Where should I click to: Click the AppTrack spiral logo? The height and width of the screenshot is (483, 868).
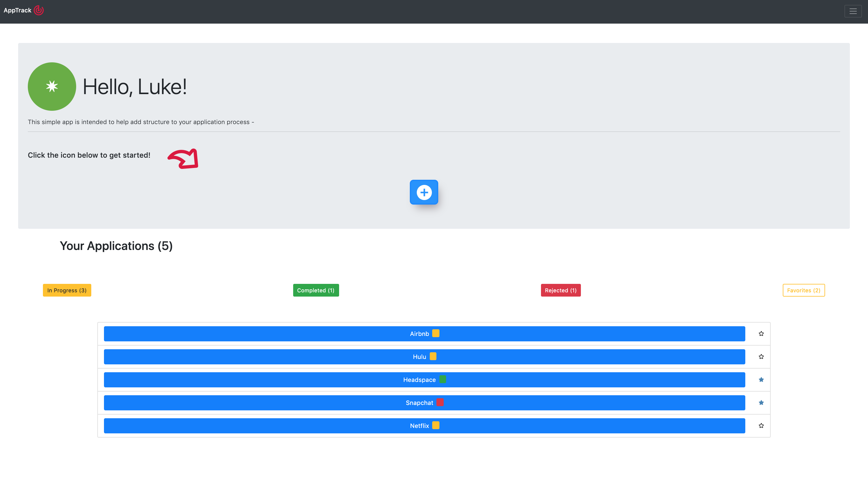tap(39, 10)
